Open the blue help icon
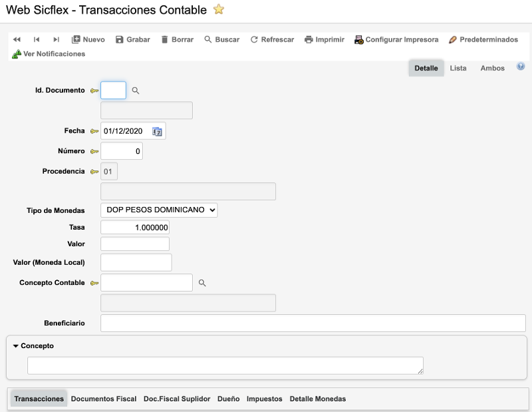Viewport: 532px width, 412px height. pyautogui.click(x=521, y=67)
